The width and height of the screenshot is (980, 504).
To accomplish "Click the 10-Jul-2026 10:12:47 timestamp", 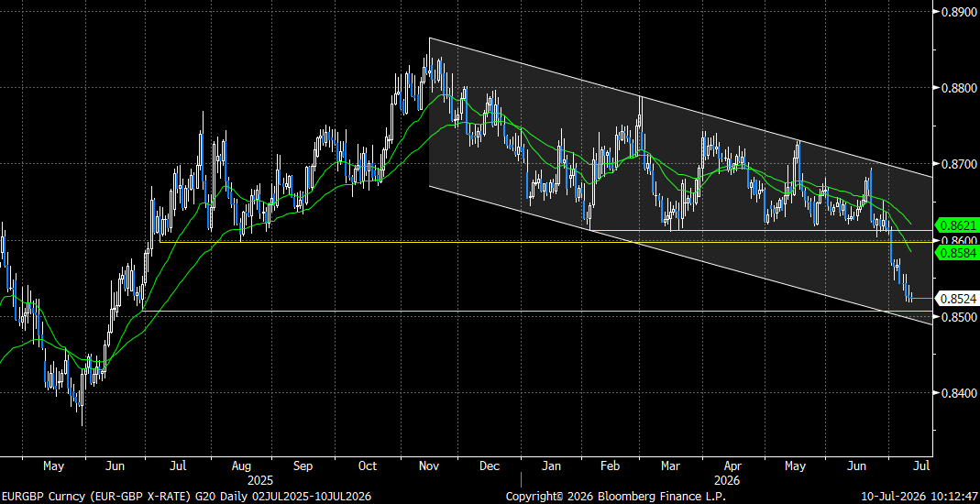I will (x=919, y=498).
